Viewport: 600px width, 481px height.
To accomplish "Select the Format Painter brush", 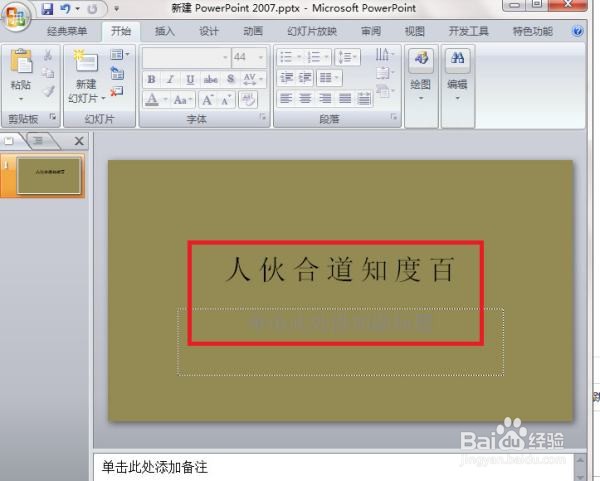I will (48, 91).
